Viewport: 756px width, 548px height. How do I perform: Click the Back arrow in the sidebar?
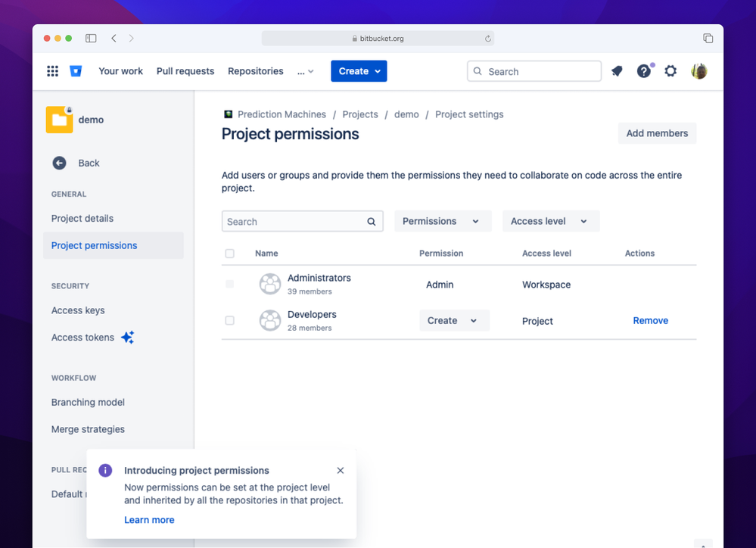click(59, 163)
